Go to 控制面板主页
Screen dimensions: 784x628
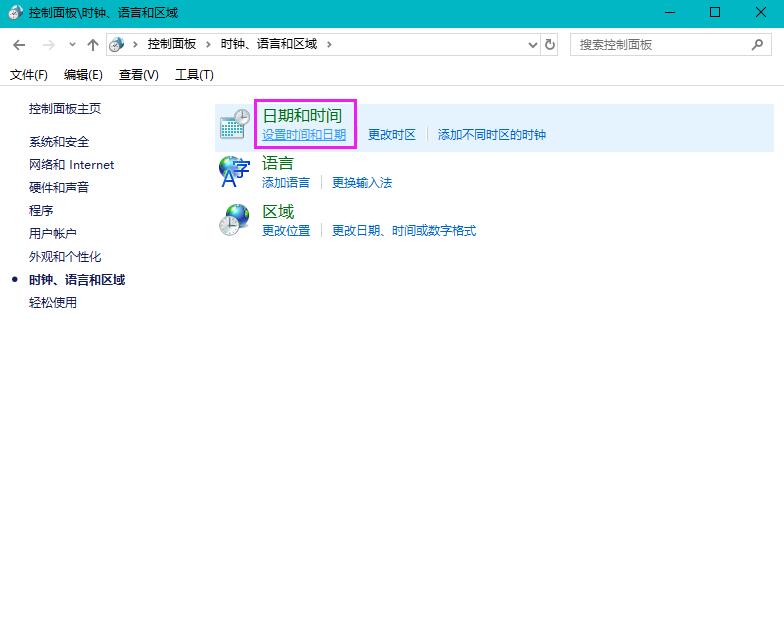pyautogui.click(x=65, y=108)
